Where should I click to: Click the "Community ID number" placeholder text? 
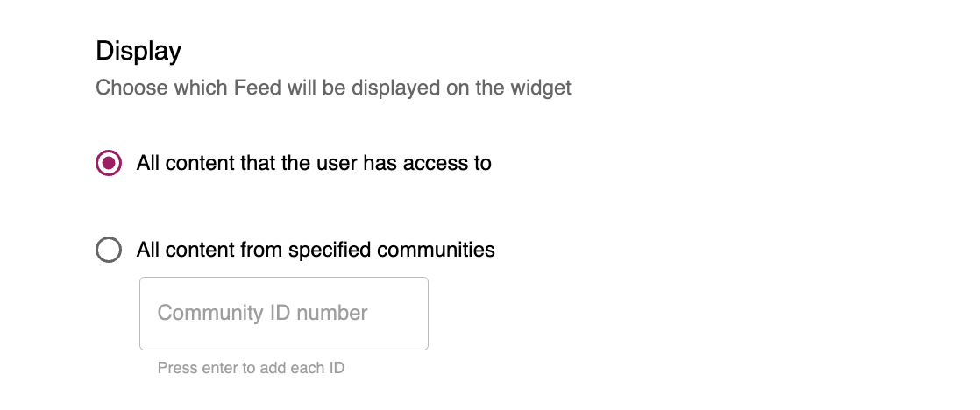pyautogui.click(x=262, y=314)
